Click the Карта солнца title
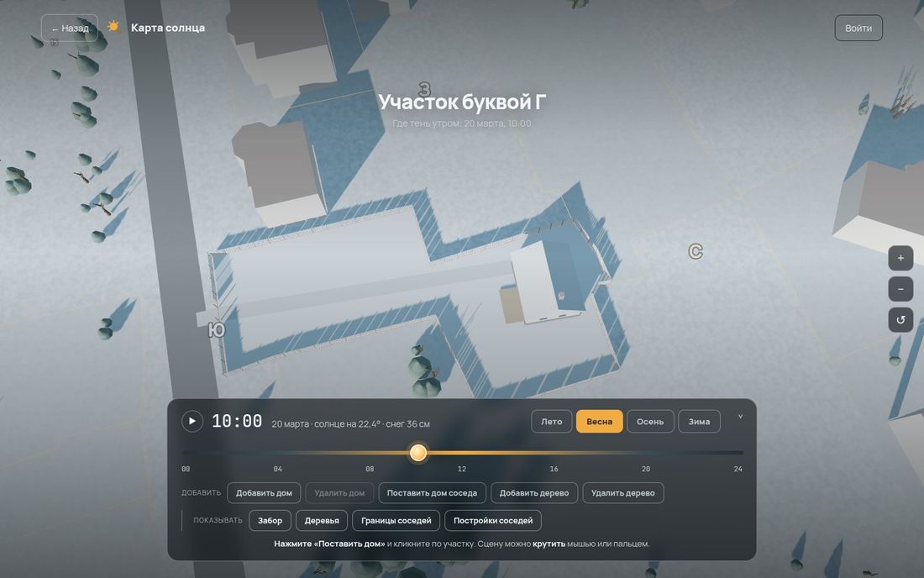The width and height of the screenshot is (924, 578). (168, 28)
